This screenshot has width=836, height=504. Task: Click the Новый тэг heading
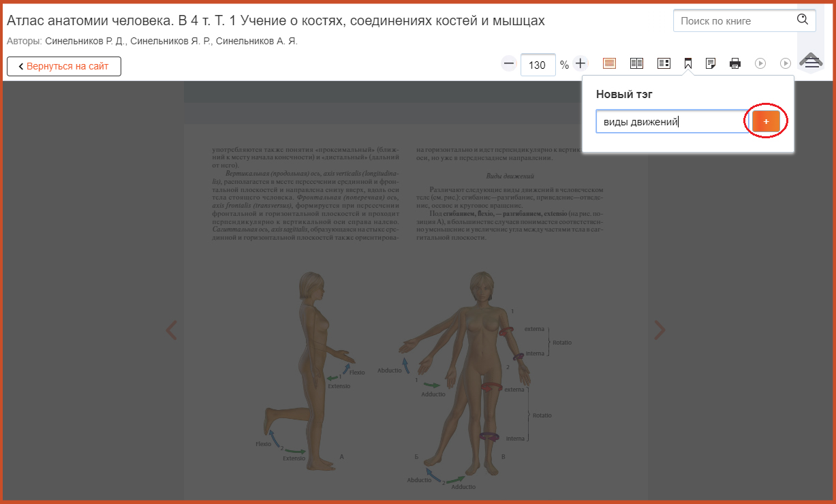(x=624, y=95)
